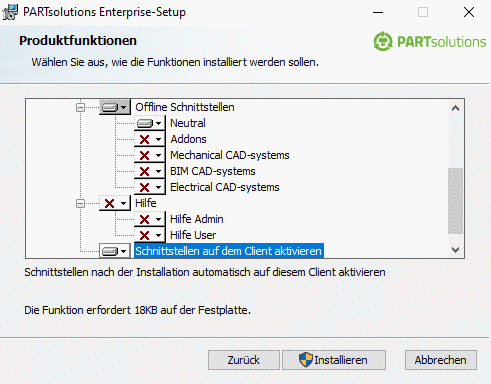
Task: Open install-state dropdown for BIM CAD-systems
Action: (150, 171)
